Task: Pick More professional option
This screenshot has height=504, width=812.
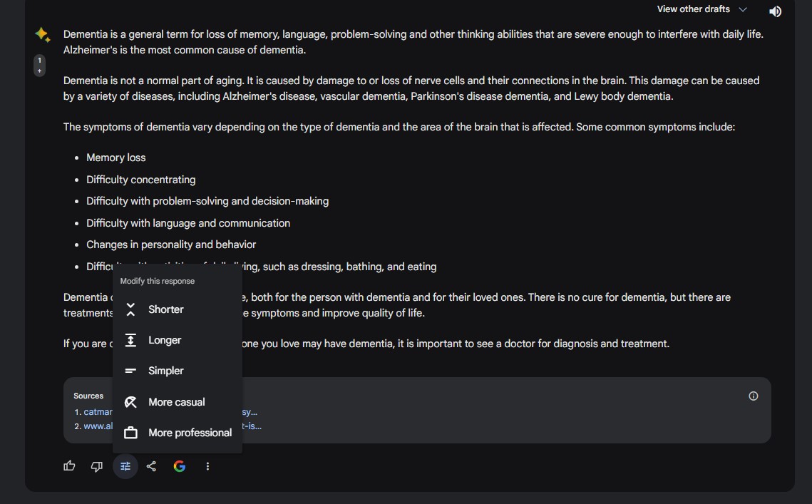Action: tap(177, 433)
